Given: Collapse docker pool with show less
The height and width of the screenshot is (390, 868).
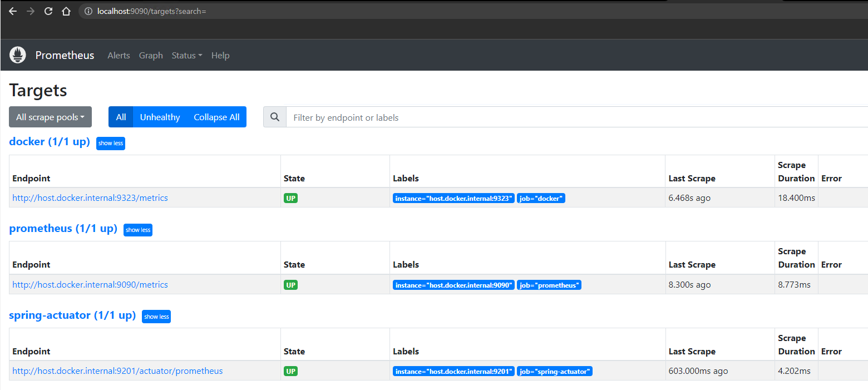Looking at the screenshot, I should point(111,143).
